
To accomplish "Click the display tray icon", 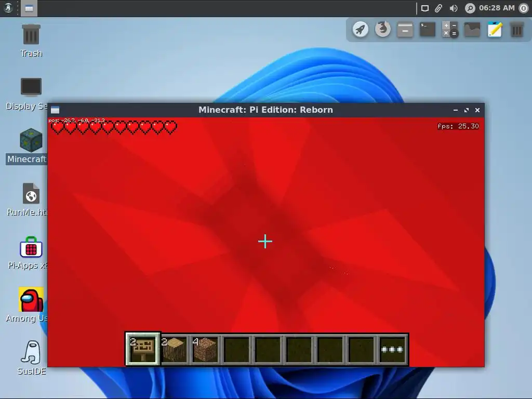I will (x=425, y=8).
